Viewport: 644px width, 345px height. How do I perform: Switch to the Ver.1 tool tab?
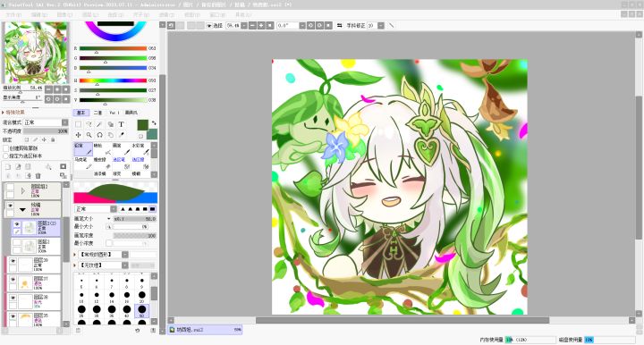(x=114, y=113)
